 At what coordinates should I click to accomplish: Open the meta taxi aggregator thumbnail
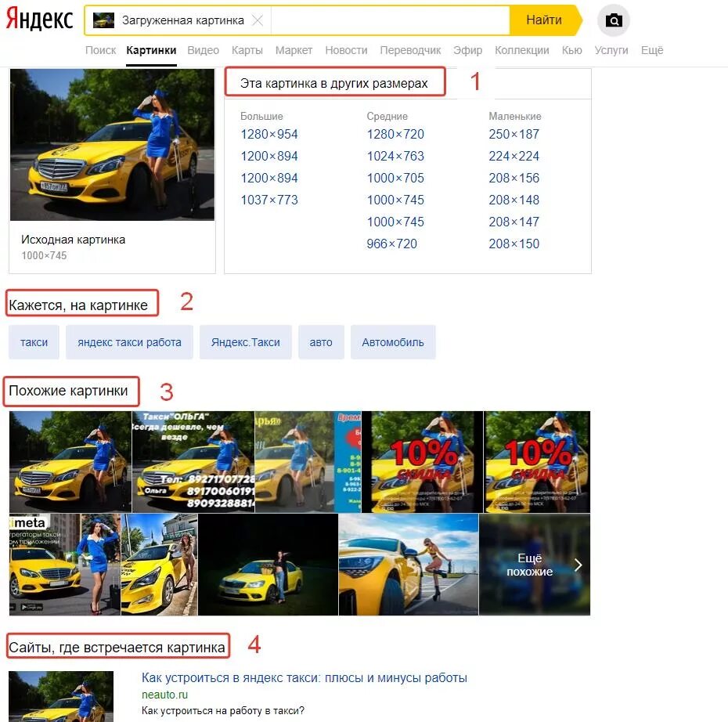pyautogui.click(x=64, y=565)
